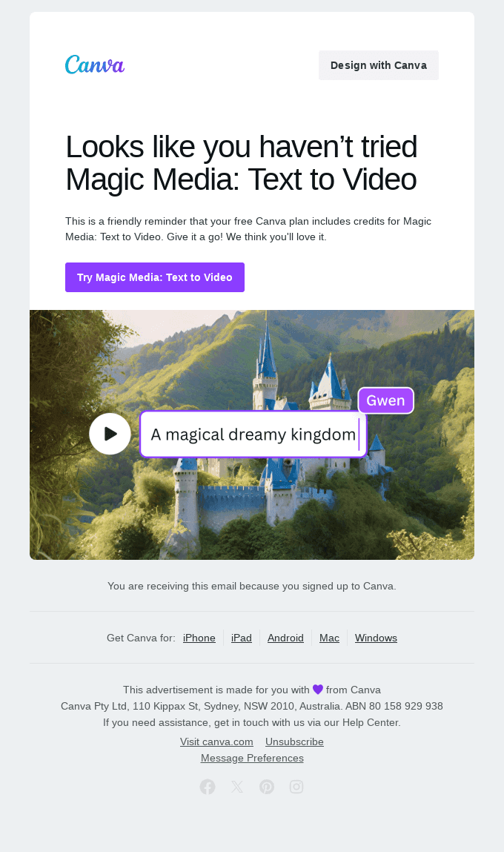Click the Gwen name tag

385,400
